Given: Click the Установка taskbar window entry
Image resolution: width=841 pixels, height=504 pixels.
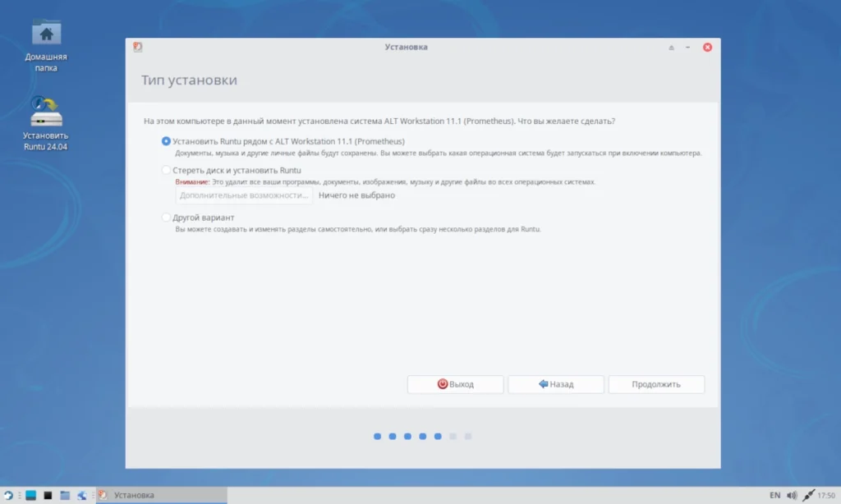Looking at the screenshot, I should [x=162, y=496].
